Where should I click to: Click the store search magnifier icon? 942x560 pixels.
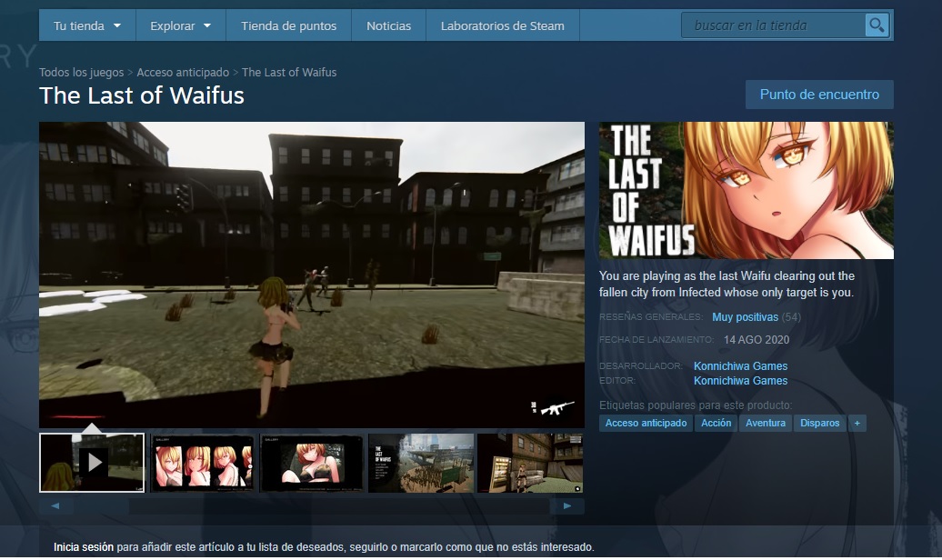click(877, 25)
